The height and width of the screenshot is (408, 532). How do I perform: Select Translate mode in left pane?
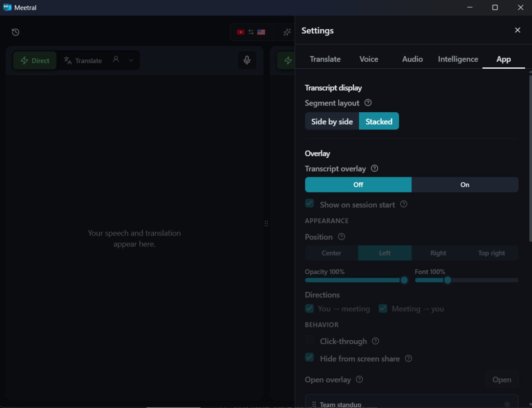[x=83, y=61]
